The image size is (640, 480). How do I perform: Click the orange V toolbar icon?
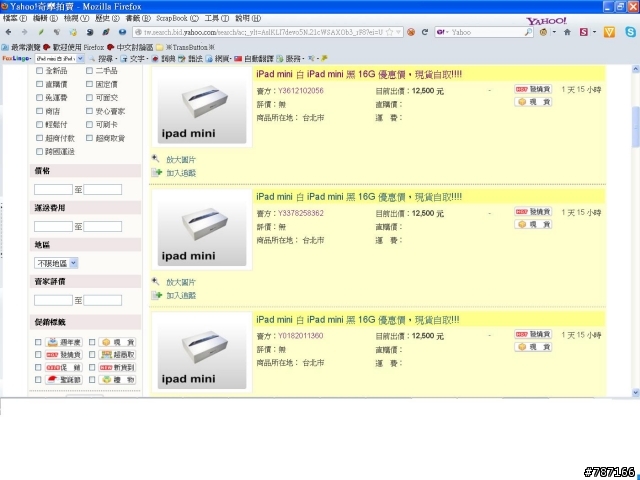click(609, 32)
